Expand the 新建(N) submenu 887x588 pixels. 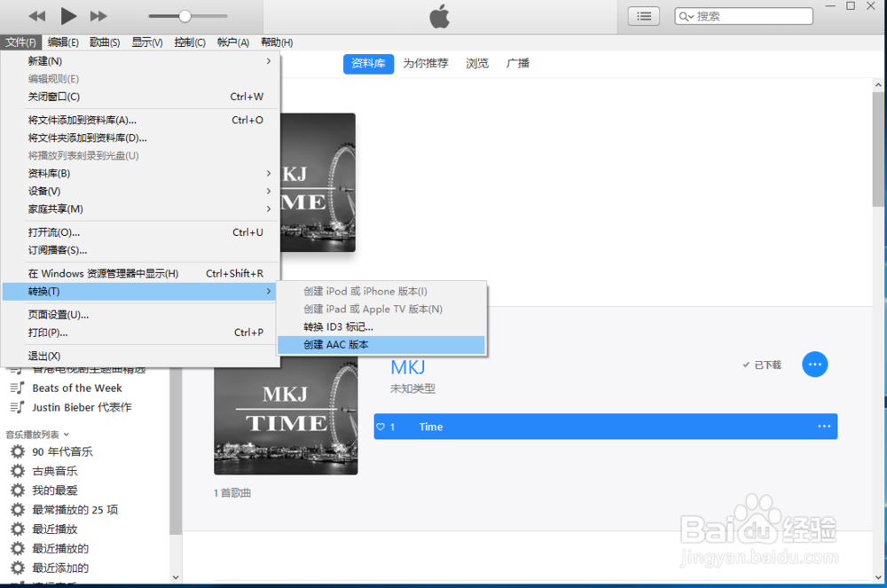[140, 61]
